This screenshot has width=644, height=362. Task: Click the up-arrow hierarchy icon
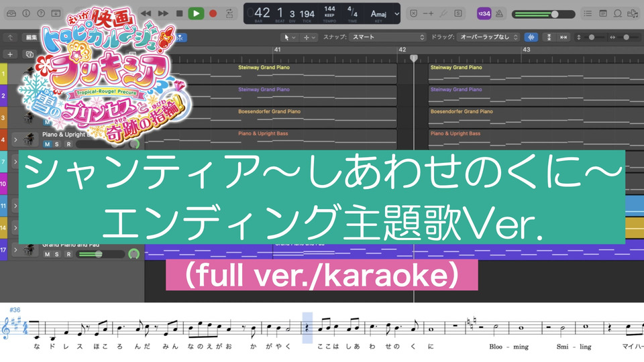click(10, 38)
